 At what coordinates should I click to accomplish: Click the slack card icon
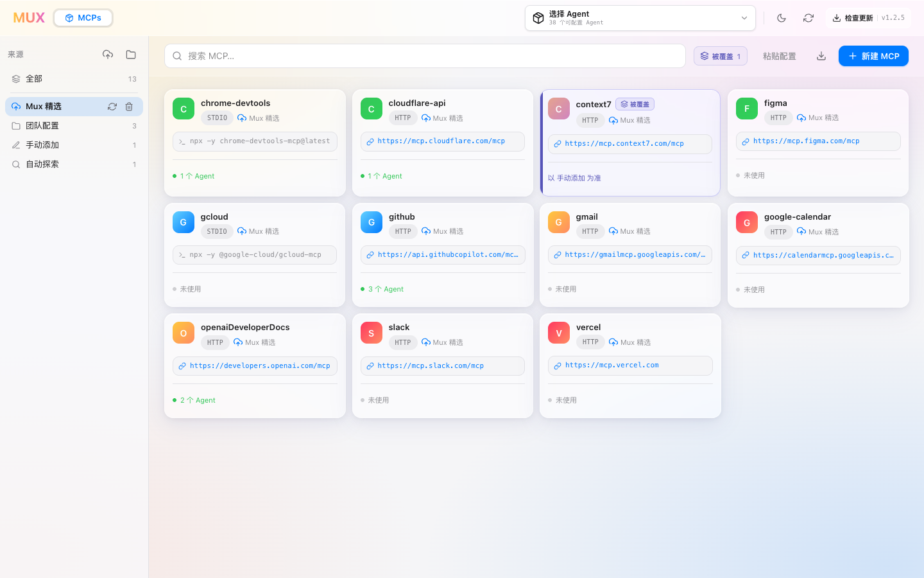372,333
